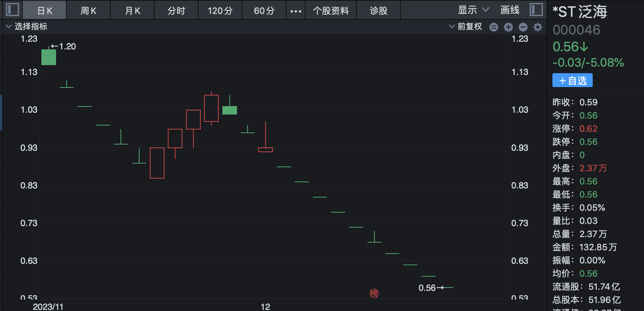Add stock with +自选 button

[572, 80]
